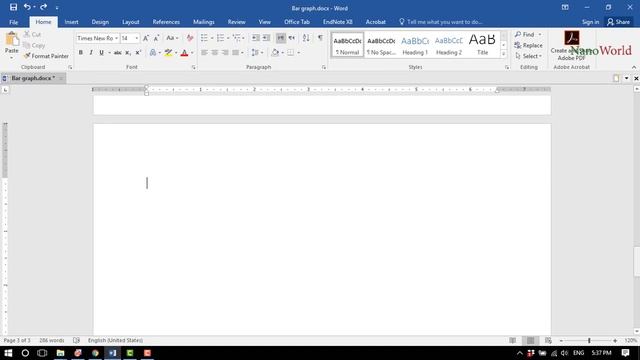Viewport: 640px width, 360px height.
Task: Open File Explorer in the taskbar
Action: click(x=60, y=353)
